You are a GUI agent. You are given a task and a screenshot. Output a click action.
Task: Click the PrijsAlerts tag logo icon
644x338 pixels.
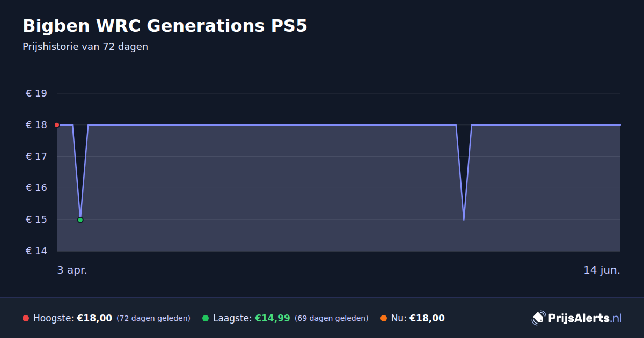[x=538, y=318]
